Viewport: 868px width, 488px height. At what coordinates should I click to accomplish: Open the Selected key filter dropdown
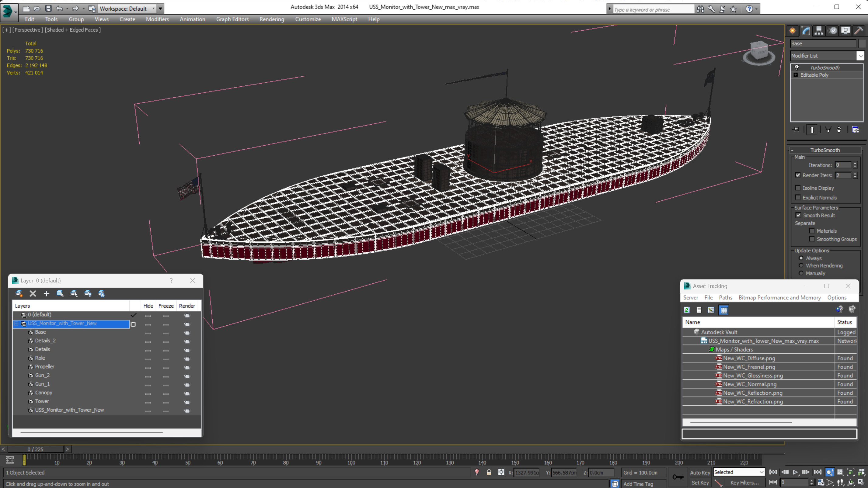739,472
